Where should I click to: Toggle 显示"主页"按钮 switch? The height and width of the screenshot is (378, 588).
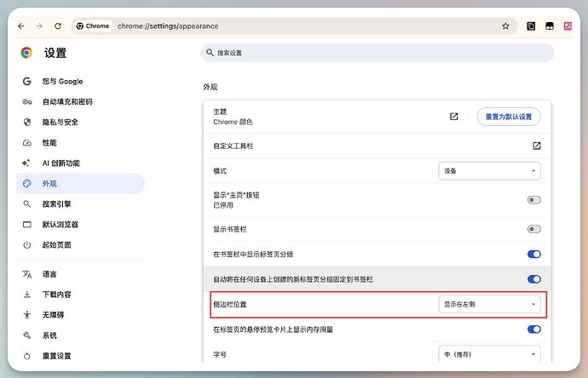click(534, 200)
